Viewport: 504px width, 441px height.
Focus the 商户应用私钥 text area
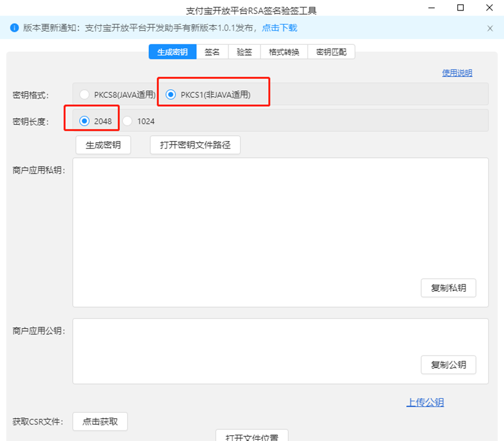[280, 232]
